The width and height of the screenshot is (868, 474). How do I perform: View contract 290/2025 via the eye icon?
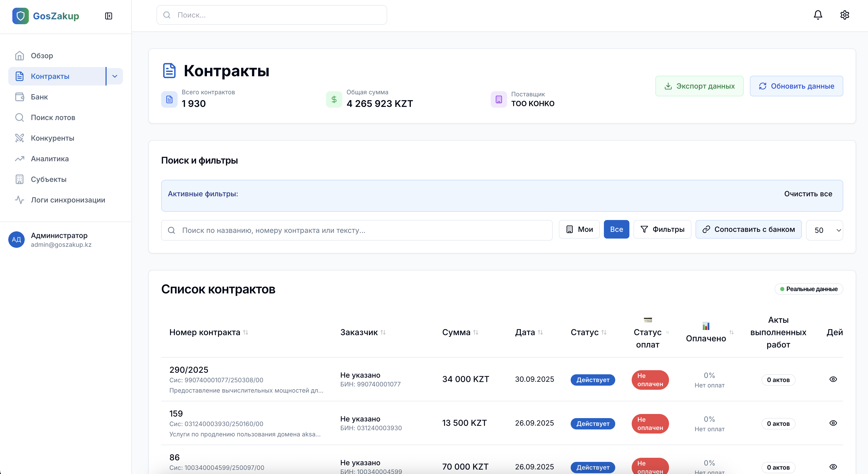(833, 379)
